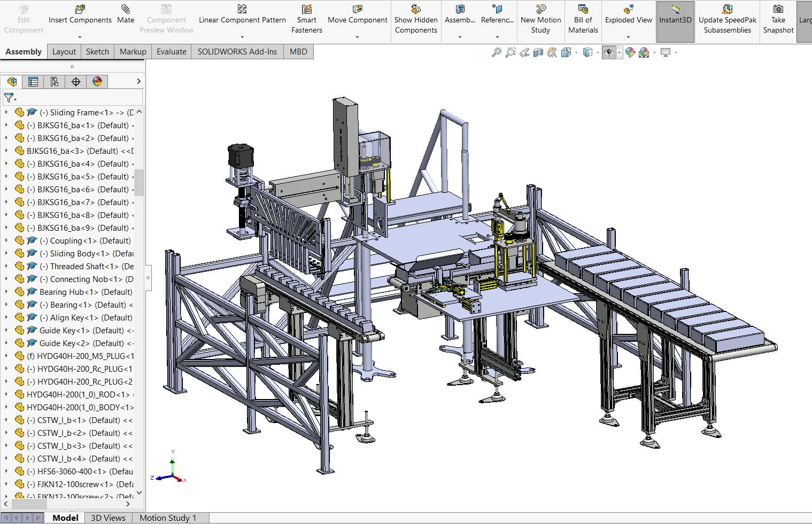This screenshot has width=812, height=524.
Task: Click the Zoom to Fit icon
Action: pyautogui.click(x=497, y=52)
